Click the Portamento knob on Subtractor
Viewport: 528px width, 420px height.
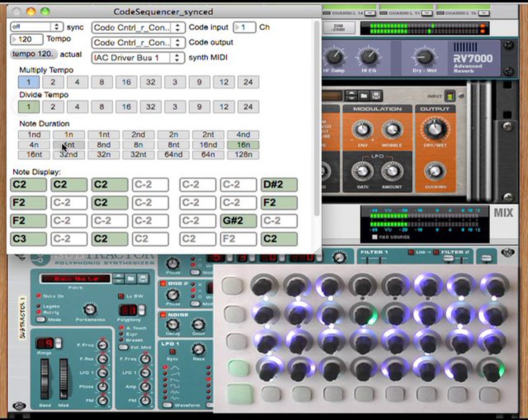coord(90,309)
